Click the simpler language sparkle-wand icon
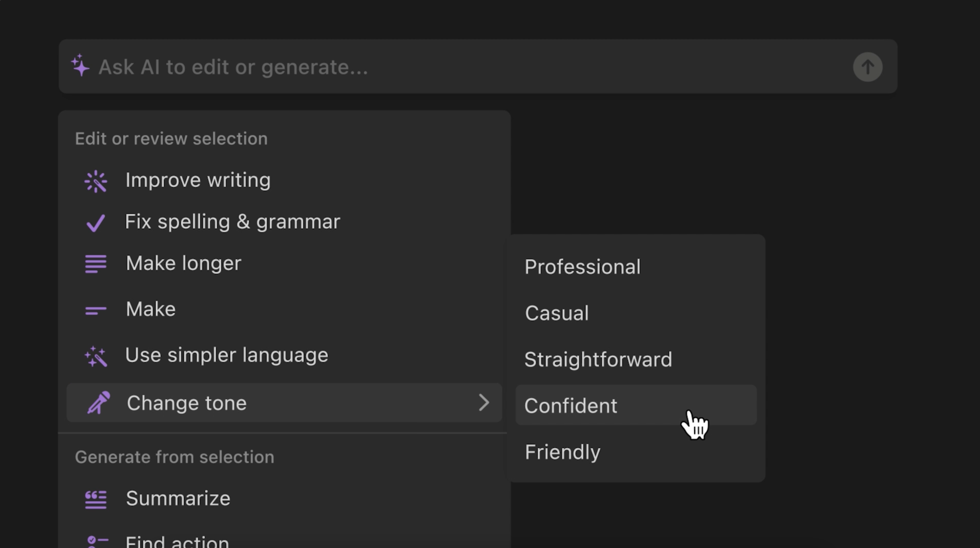The width and height of the screenshot is (980, 548). (96, 356)
